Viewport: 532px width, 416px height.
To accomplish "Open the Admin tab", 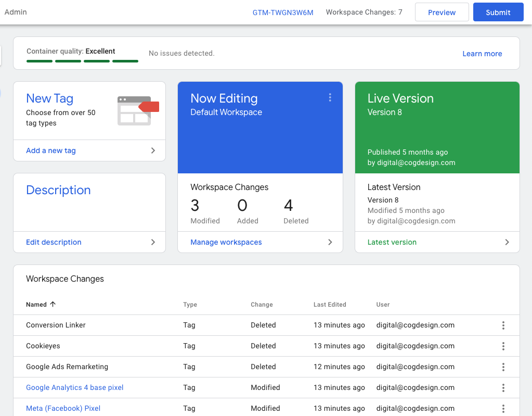I will [16, 12].
